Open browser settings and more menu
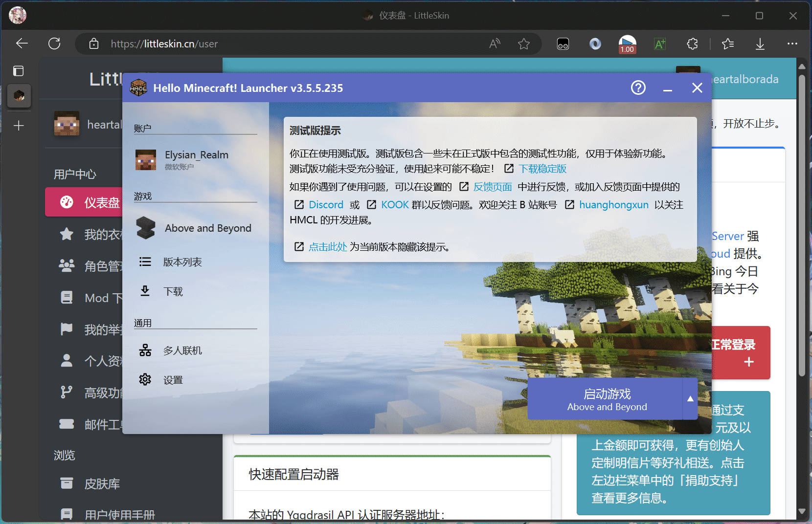Viewport: 812px width, 524px height. (792, 44)
